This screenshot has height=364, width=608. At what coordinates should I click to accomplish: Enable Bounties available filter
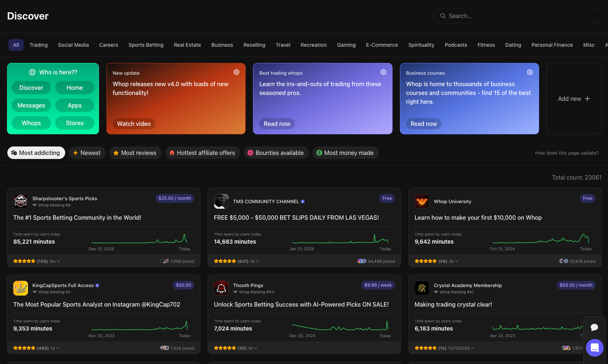click(x=276, y=153)
